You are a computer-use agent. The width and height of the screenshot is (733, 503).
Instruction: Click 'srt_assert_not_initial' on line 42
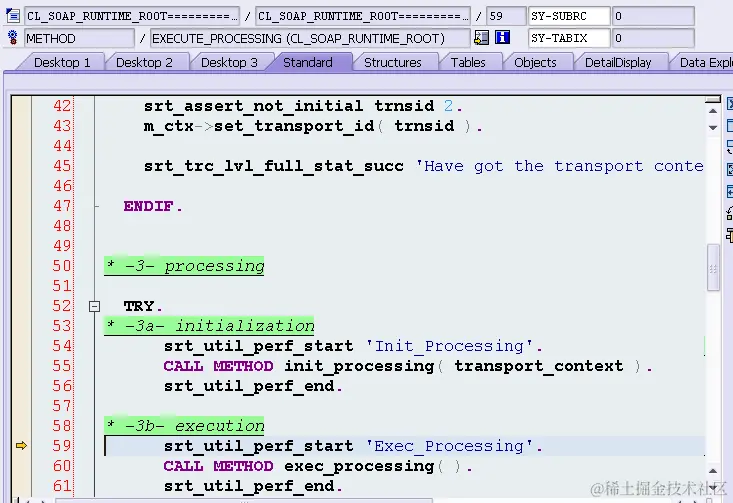tap(253, 106)
